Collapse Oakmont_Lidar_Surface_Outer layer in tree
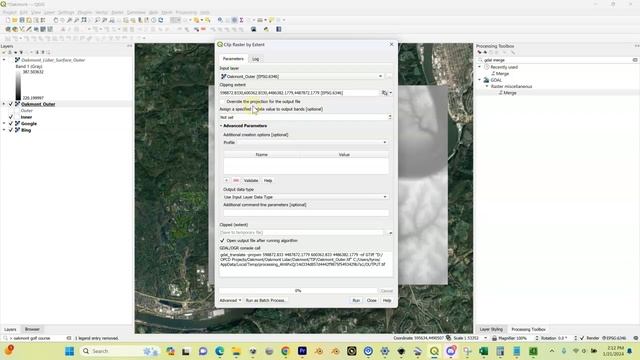Viewport: 640px width, 360px height. [x=4, y=60]
